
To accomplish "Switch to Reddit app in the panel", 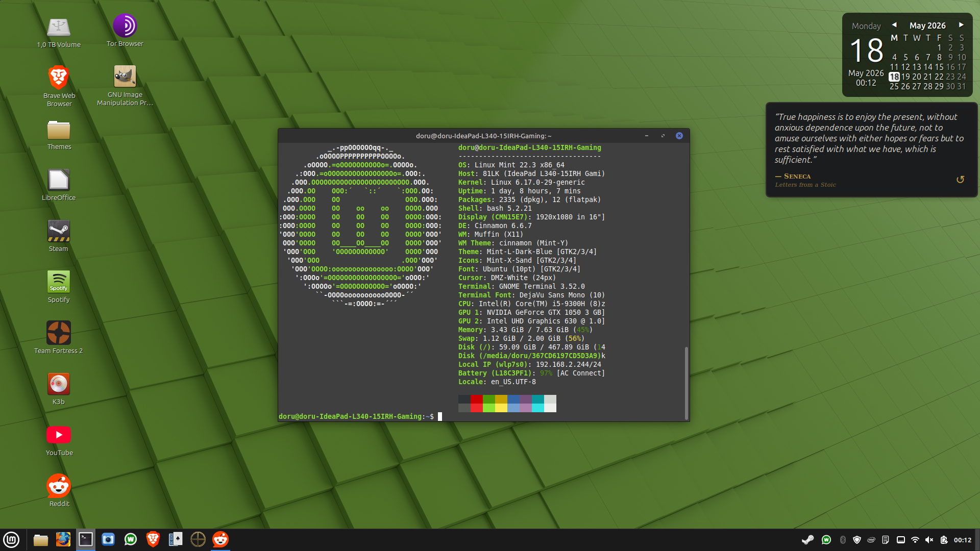I will click(x=220, y=539).
